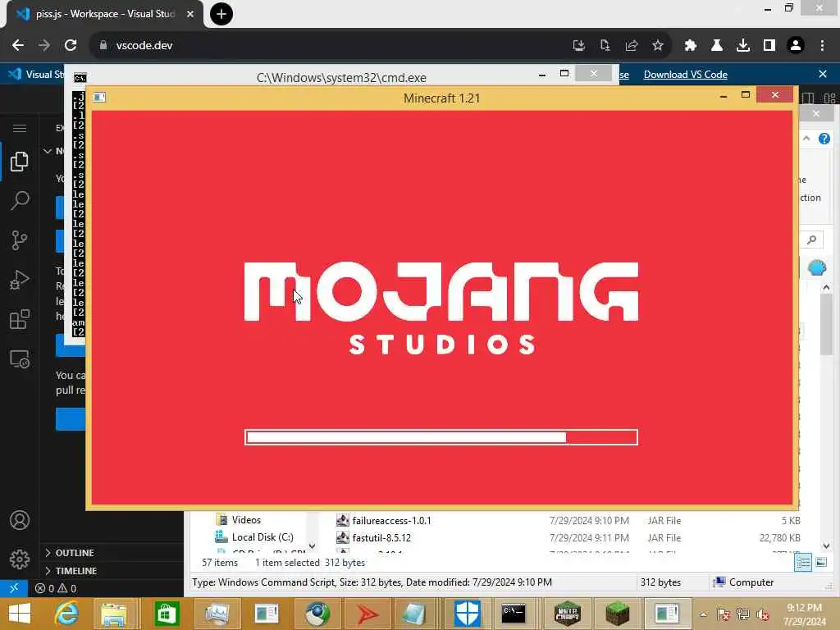Open a new browser tab
Image resolution: width=840 pixels, height=630 pixels.
[x=221, y=14]
